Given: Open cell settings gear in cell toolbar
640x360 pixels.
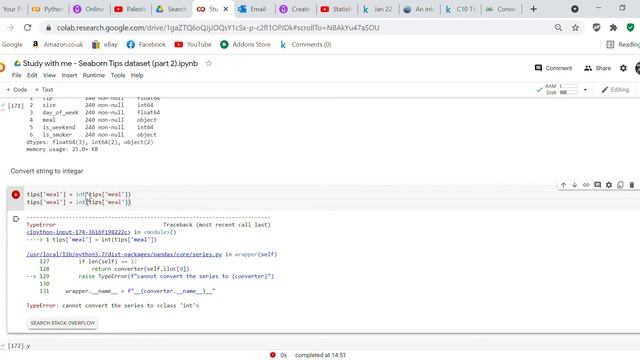Looking at the screenshot, I should tap(609, 185).
